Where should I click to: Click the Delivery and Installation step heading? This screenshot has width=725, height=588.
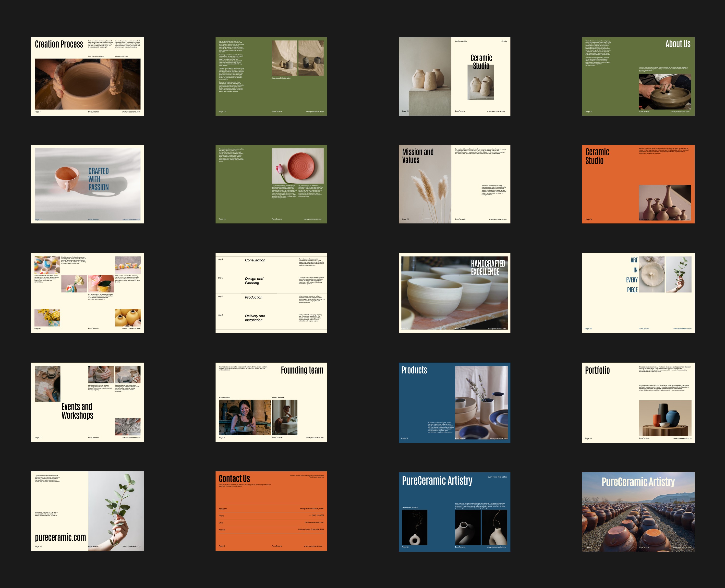(255, 318)
